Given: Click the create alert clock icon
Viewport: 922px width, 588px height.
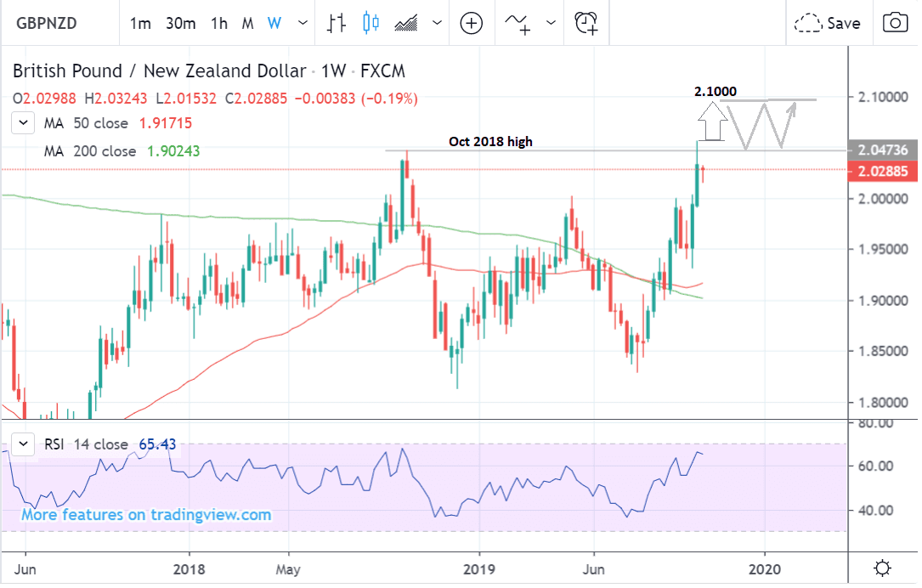Looking at the screenshot, I should 585,23.
